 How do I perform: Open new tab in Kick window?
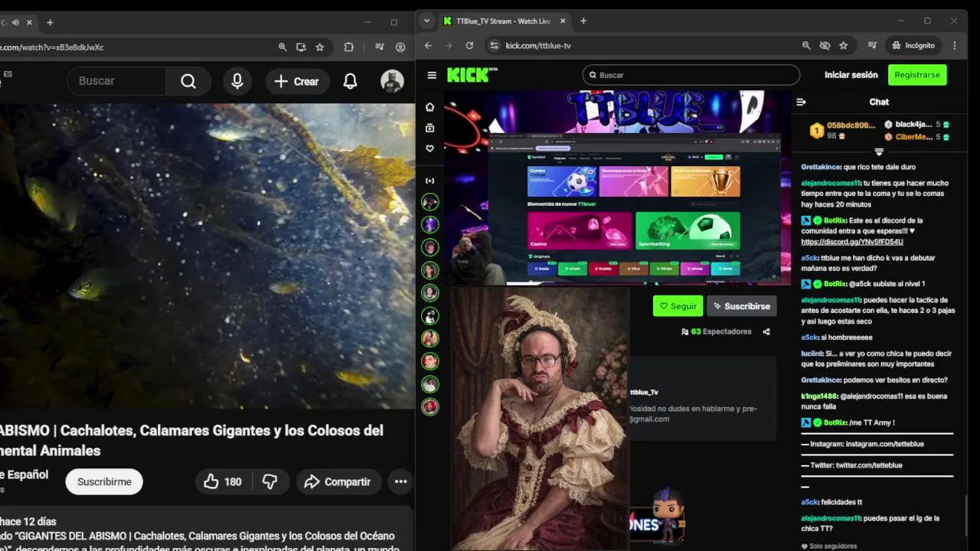click(x=583, y=21)
